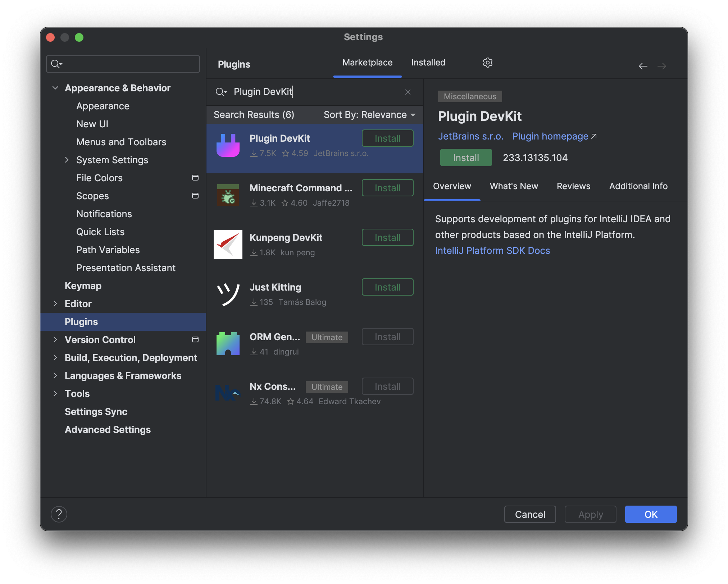Viewport: 728px width, 584px height.
Task: Click Miscellaneous category tag
Action: point(470,96)
